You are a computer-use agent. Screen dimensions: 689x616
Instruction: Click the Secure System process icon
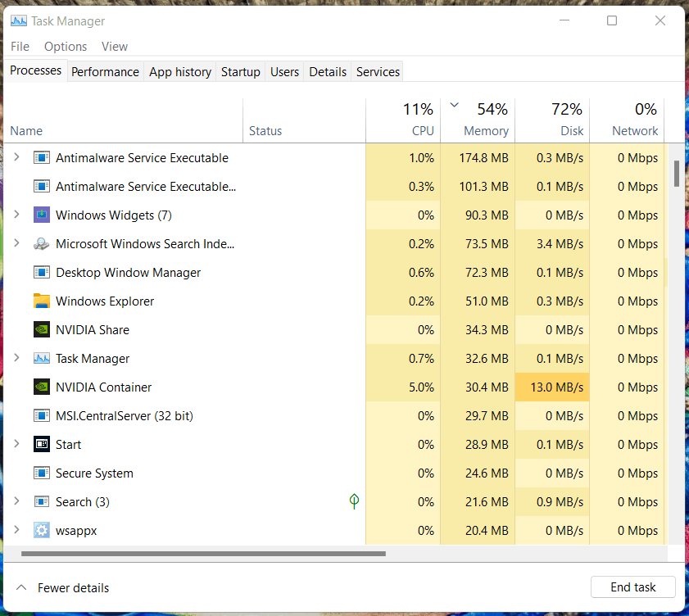42,473
